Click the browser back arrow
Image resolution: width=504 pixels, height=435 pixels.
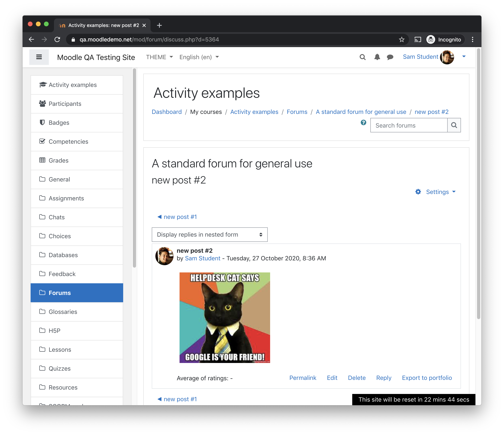31,39
